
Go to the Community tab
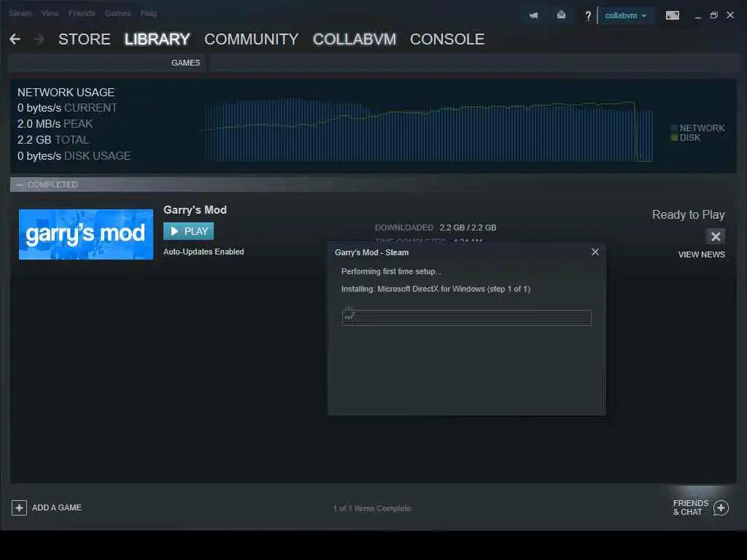click(x=252, y=39)
